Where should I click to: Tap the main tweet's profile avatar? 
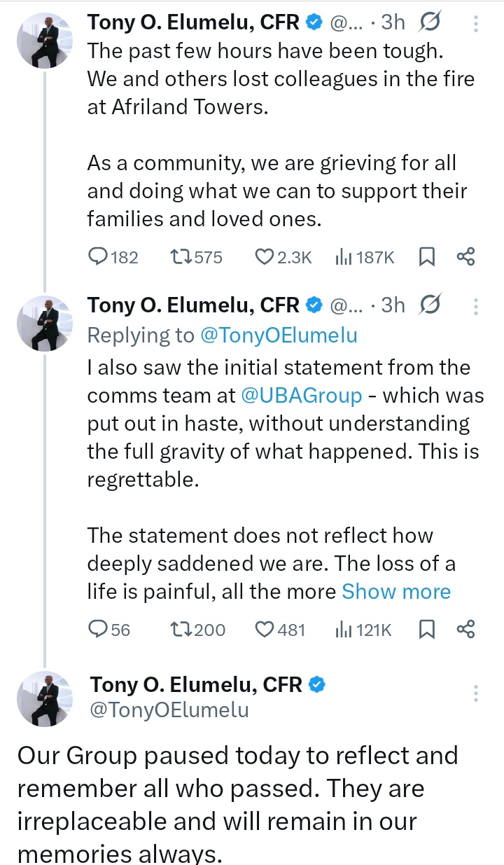(45, 698)
